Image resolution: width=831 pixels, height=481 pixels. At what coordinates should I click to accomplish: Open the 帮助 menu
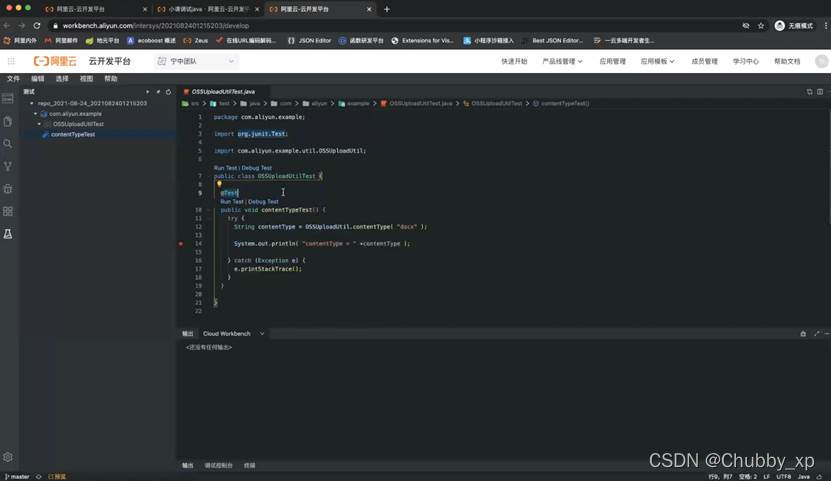click(x=111, y=78)
